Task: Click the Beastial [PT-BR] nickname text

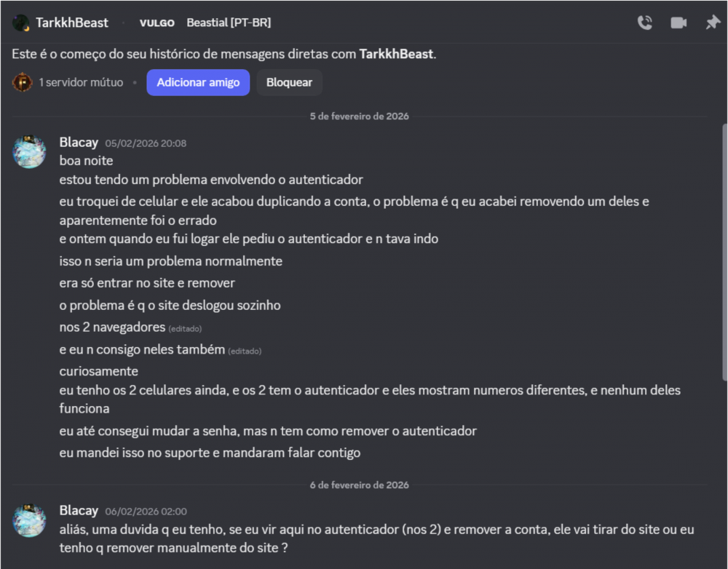Action: (x=229, y=23)
